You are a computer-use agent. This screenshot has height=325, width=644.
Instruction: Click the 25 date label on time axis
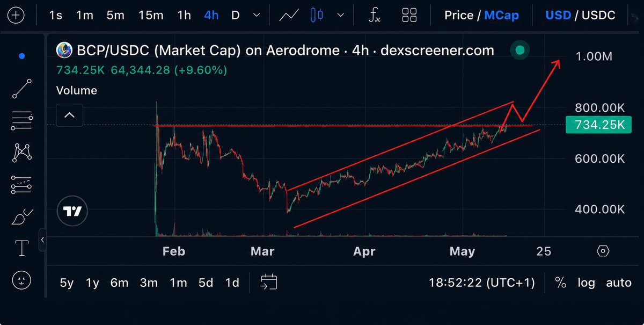click(x=544, y=251)
